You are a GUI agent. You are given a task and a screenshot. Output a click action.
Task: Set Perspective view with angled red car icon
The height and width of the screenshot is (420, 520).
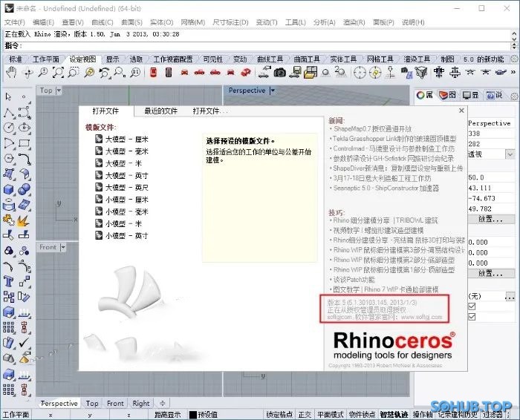tap(246, 72)
